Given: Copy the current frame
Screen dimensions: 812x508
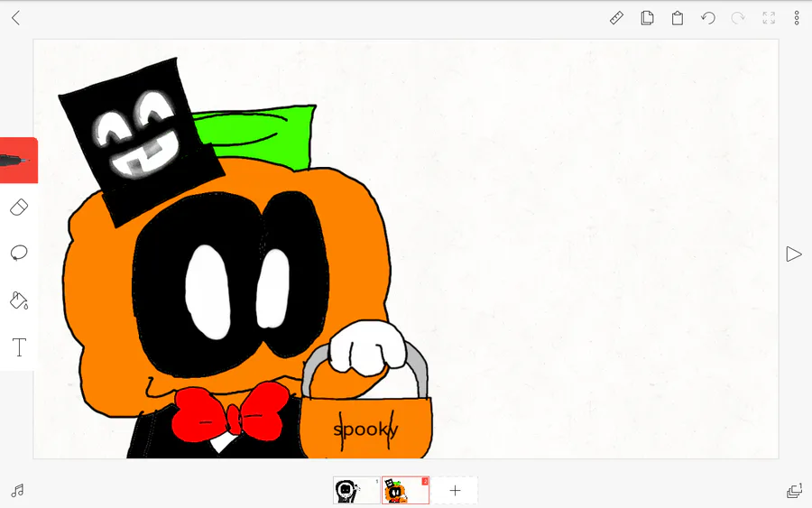Looking at the screenshot, I should [x=647, y=18].
